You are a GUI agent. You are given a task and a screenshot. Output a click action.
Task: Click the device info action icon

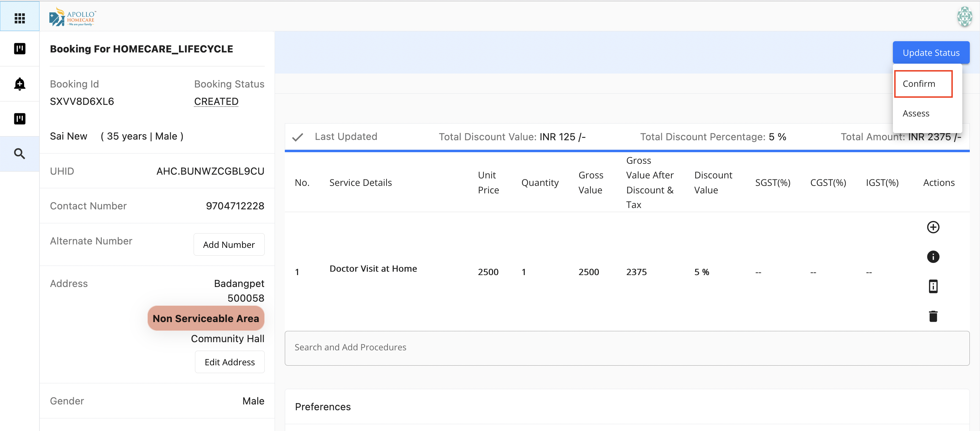click(x=933, y=286)
